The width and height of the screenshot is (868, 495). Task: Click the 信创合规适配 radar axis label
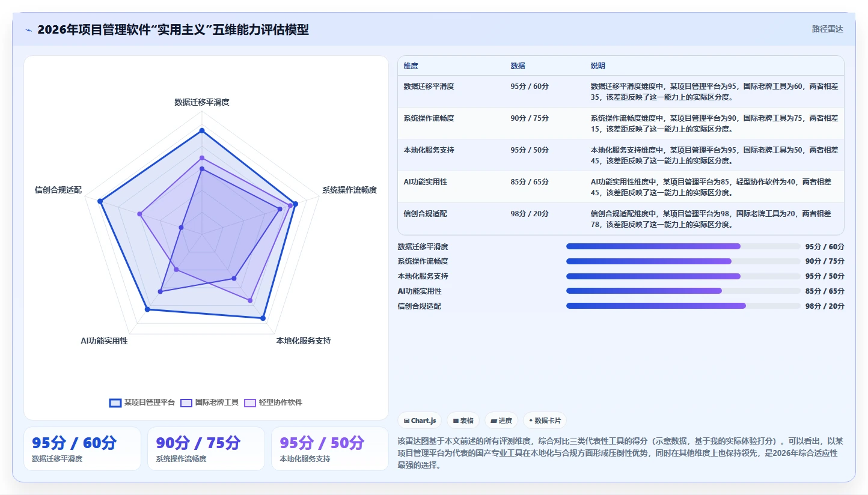point(58,190)
